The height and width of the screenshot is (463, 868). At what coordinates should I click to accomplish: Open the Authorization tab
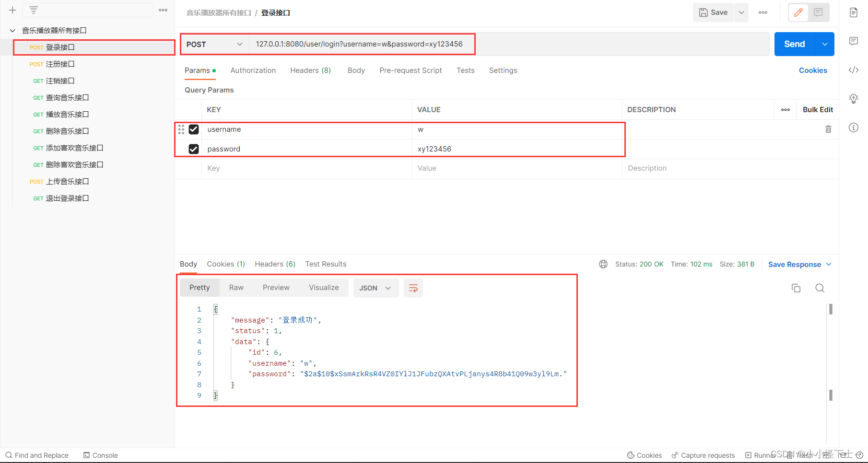pos(253,70)
